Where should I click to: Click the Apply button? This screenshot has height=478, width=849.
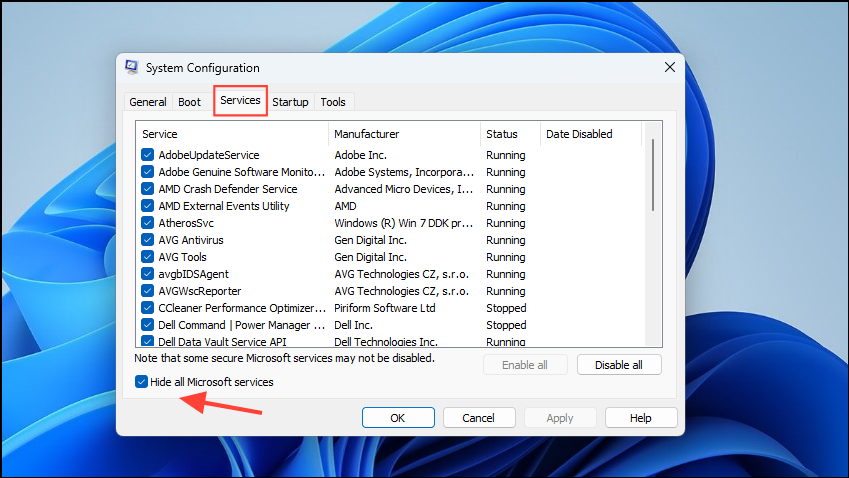(x=560, y=418)
